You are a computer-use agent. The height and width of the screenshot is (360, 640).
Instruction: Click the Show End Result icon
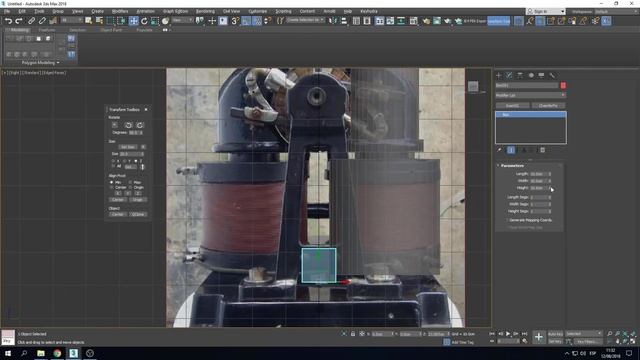511,150
